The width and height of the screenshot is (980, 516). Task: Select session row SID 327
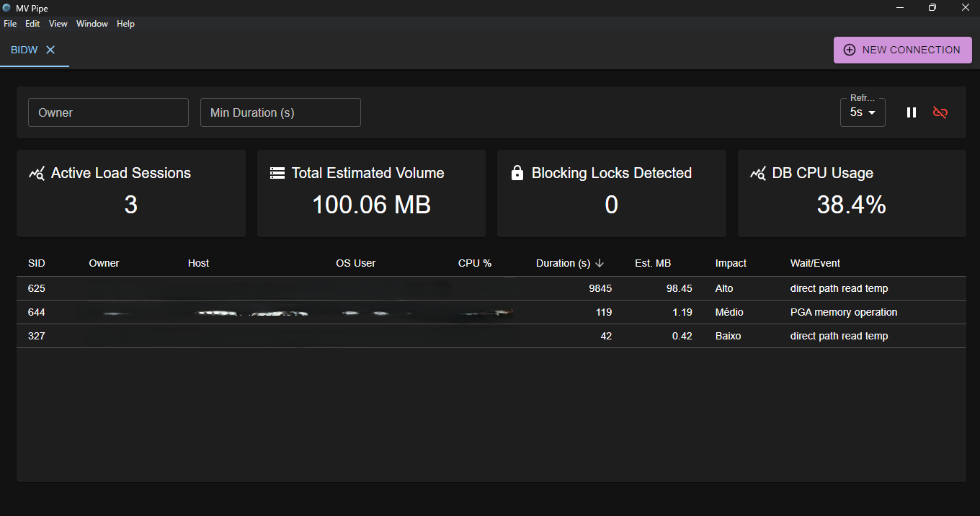[491, 336]
